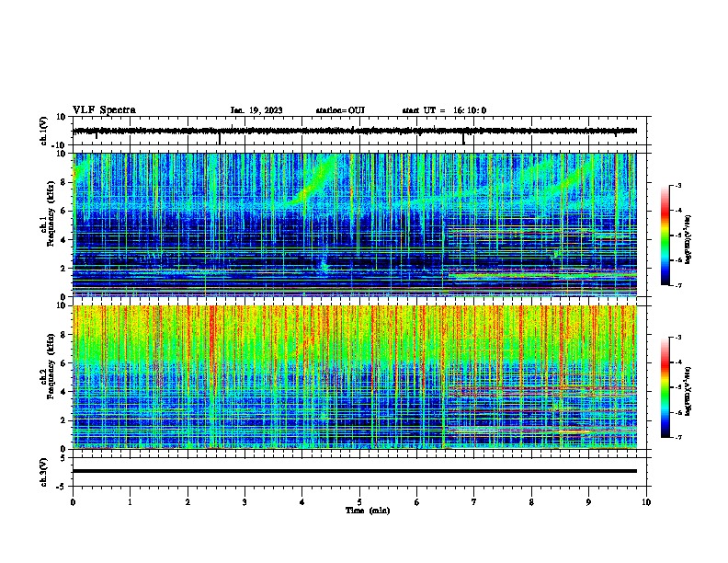Click the "-10" tick on ch.1(V) axis

coord(60,145)
